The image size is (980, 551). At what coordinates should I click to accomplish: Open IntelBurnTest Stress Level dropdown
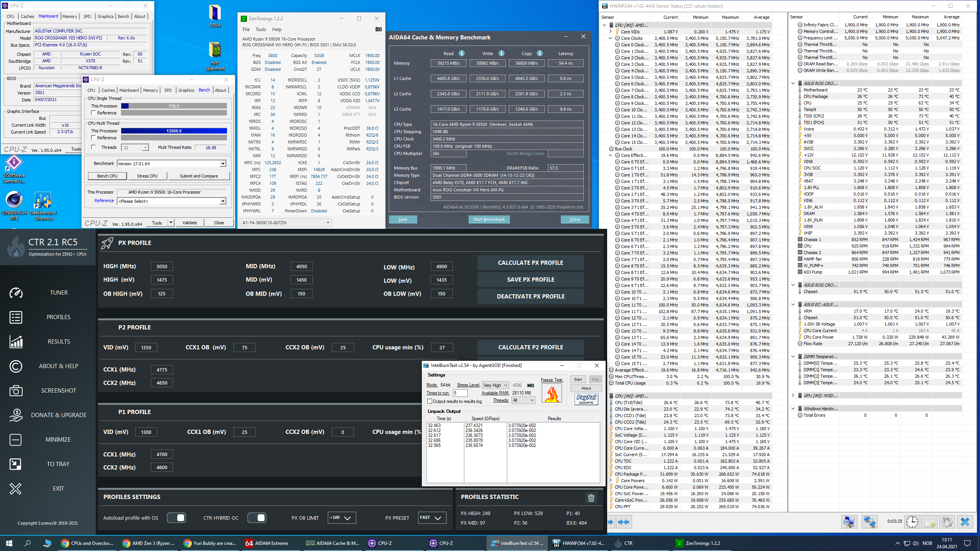(x=495, y=385)
